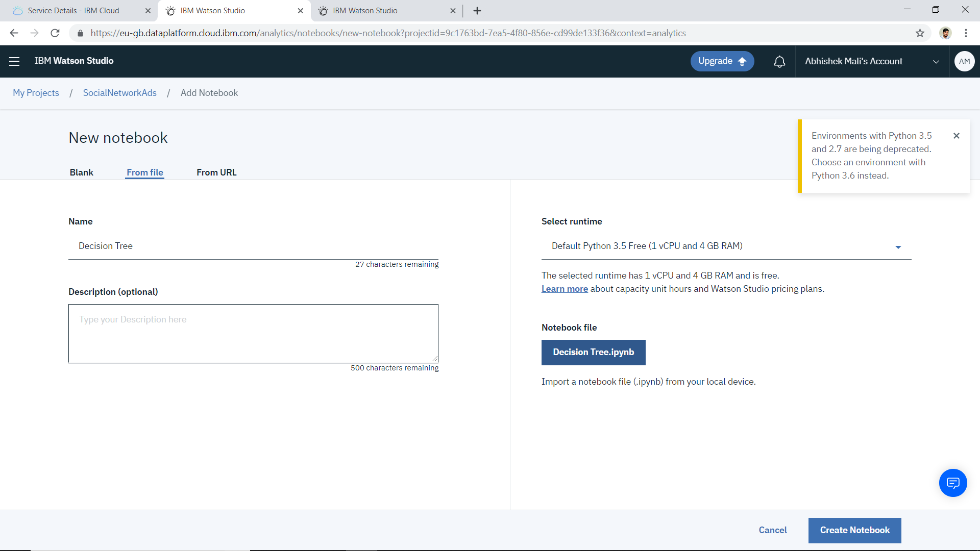Click the Add Notebook breadcrumb text

pyautogui.click(x=209, y=93)
